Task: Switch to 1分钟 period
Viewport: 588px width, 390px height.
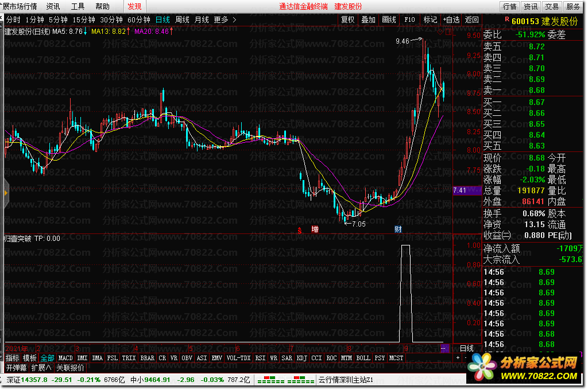Action: pyautogui.click(x=34, y=20)
